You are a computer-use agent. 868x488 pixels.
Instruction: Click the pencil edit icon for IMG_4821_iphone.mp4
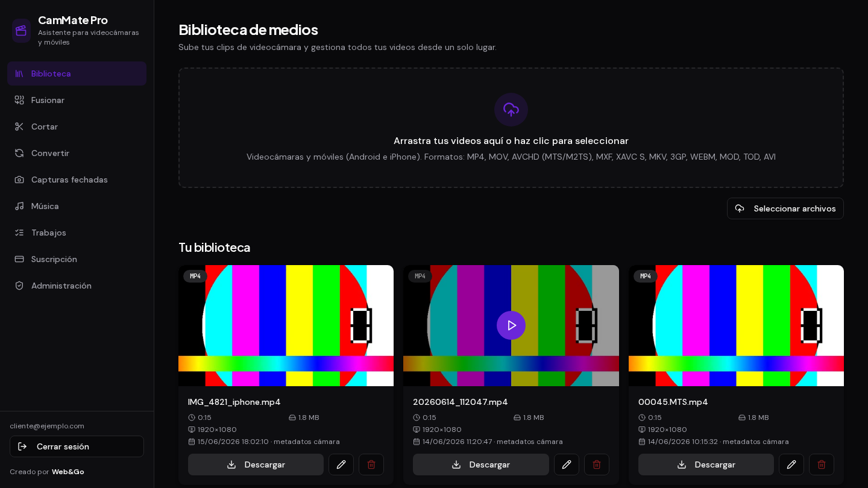pyautogui.click(x=341, y=465)
